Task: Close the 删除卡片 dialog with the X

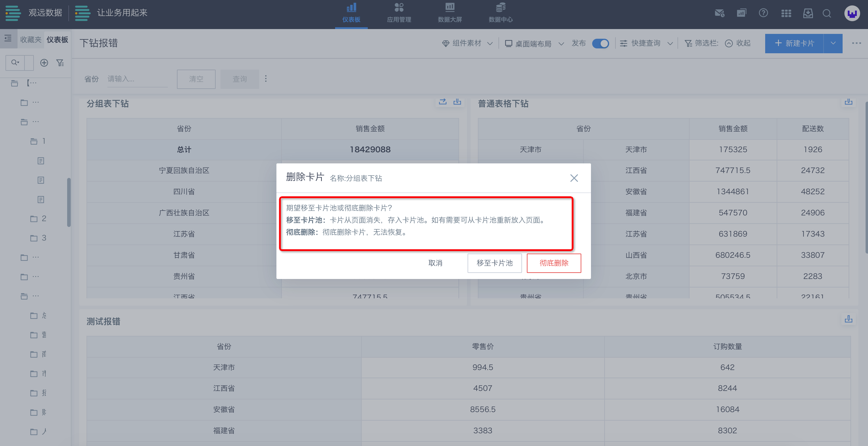Action: [574, 178]
